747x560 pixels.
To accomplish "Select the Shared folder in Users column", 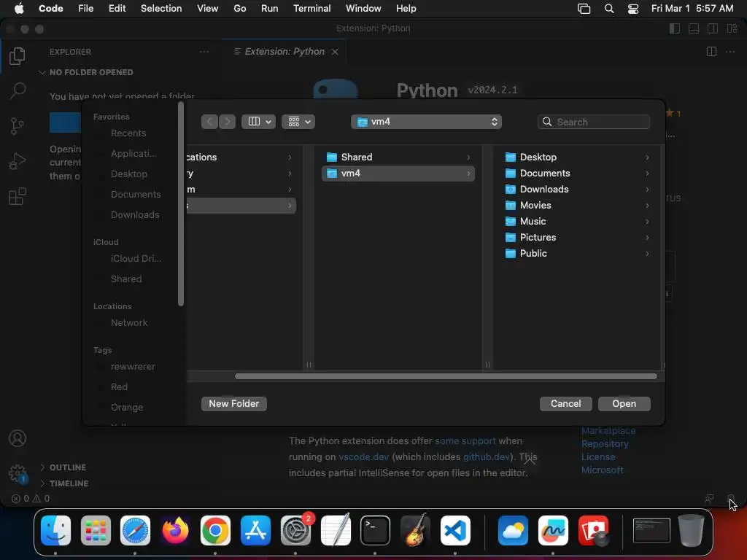I will (398, 157).
